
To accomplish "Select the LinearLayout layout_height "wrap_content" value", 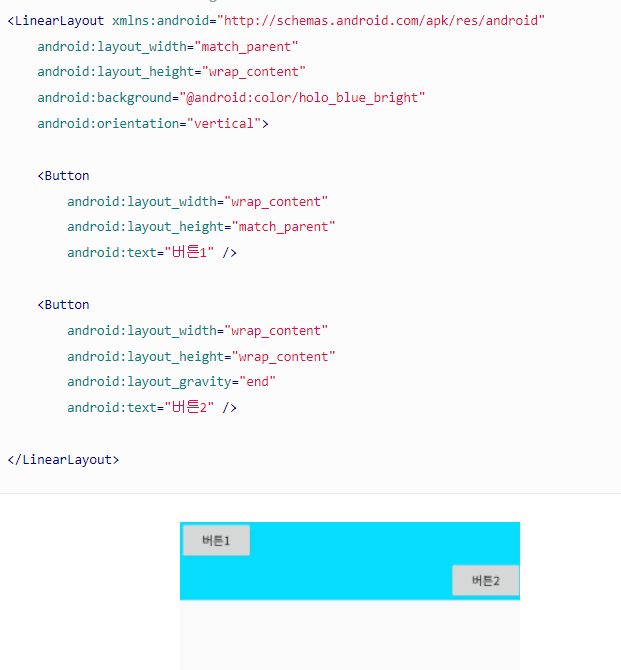I will point(254,72).
